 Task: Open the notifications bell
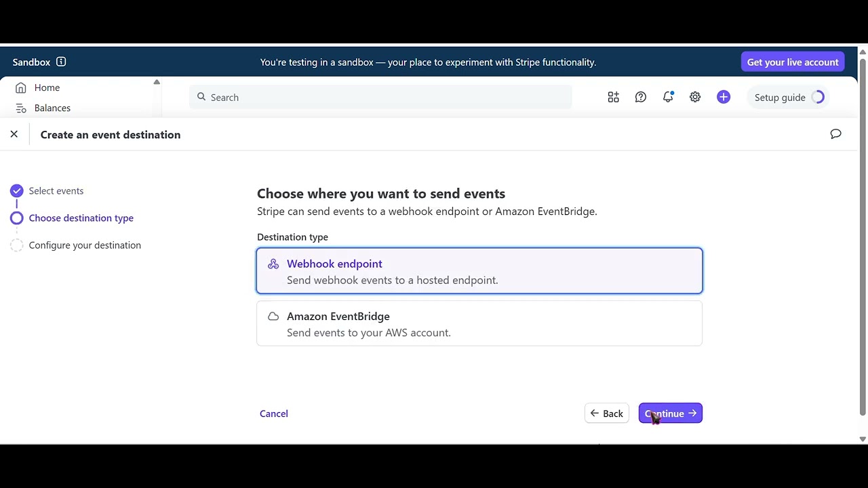pos(668,98)
